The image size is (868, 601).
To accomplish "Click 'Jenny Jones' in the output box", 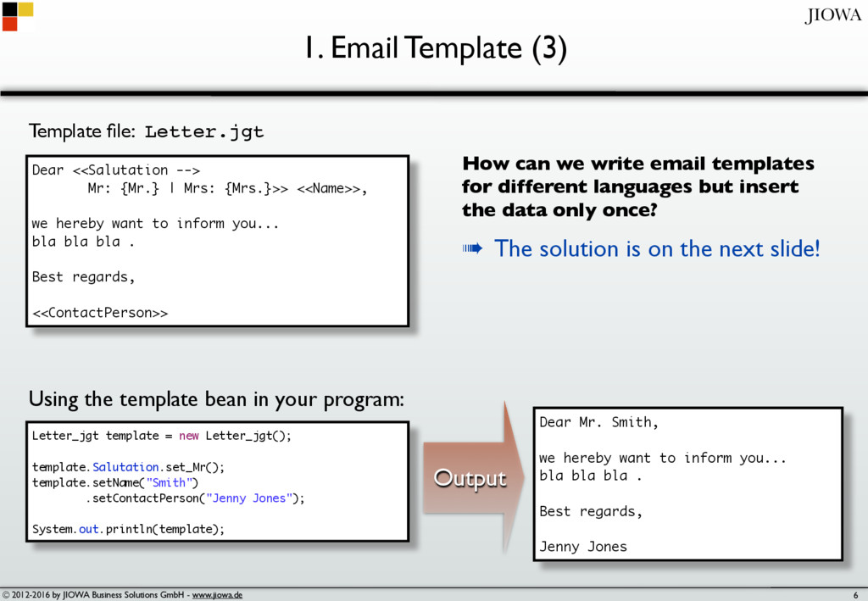I will click(583, 547).
